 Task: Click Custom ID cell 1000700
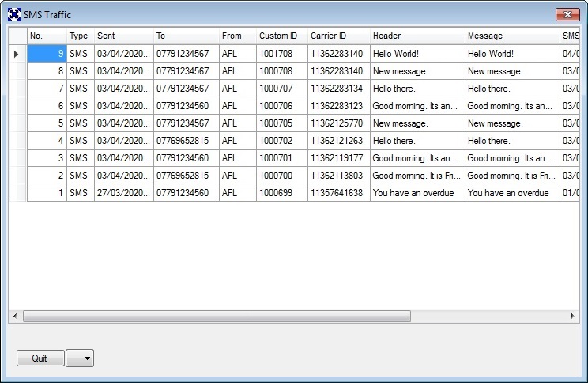coord(282,176)
